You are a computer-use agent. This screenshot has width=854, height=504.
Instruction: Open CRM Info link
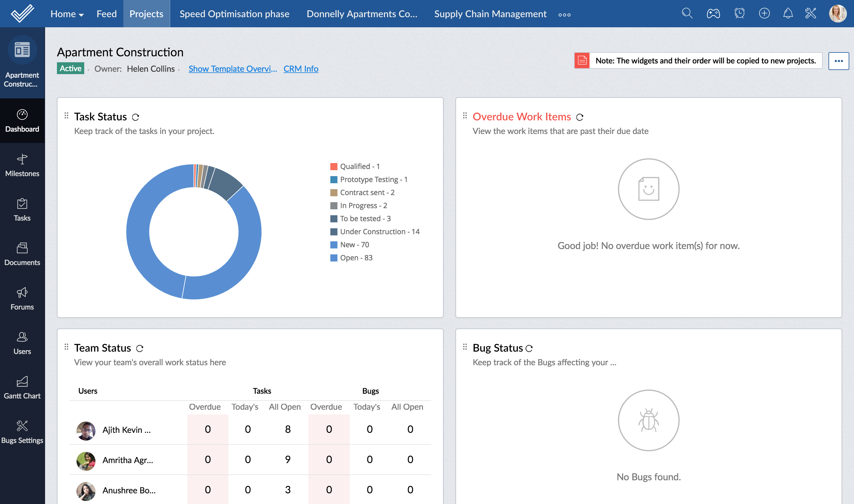tap(301, 68)
